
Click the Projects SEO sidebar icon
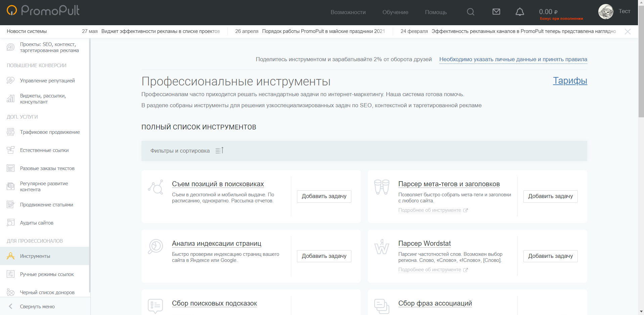(x=11, y=47)
